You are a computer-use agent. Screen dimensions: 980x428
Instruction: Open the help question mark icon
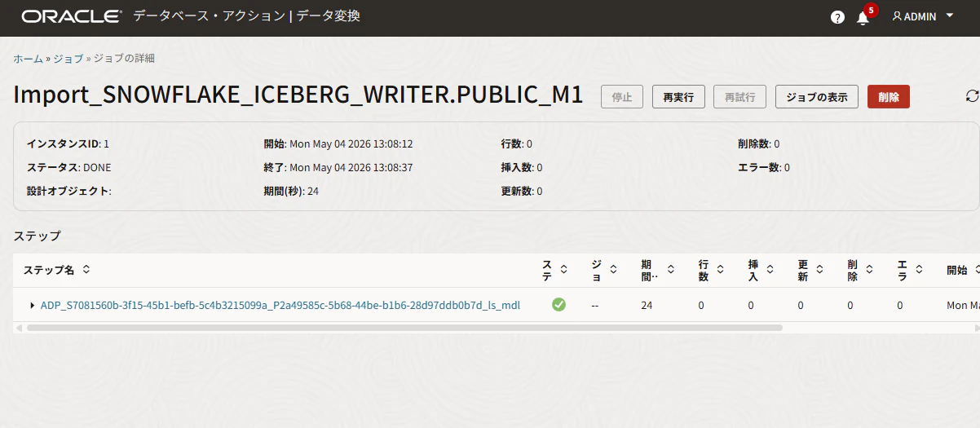[x=837, y=17]
